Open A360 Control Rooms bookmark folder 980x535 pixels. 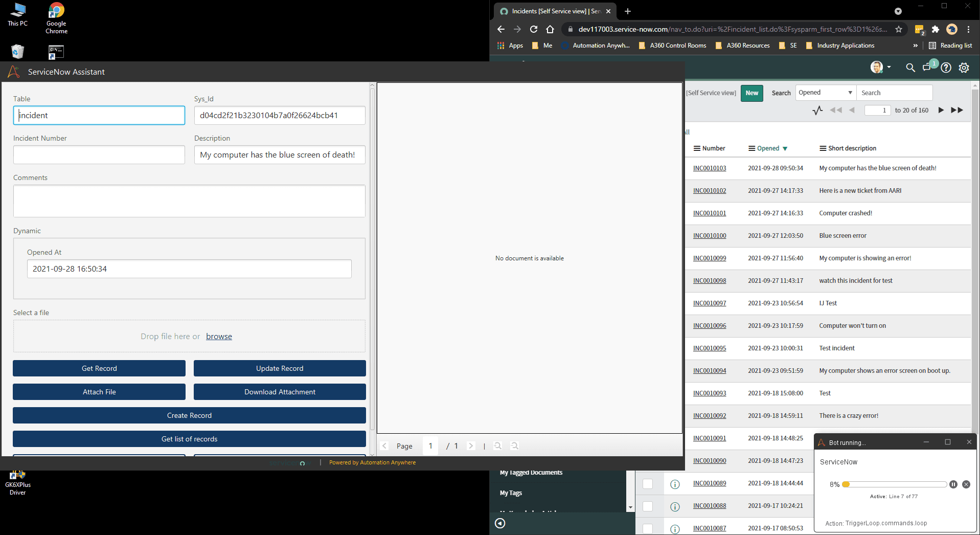point(672,46)
